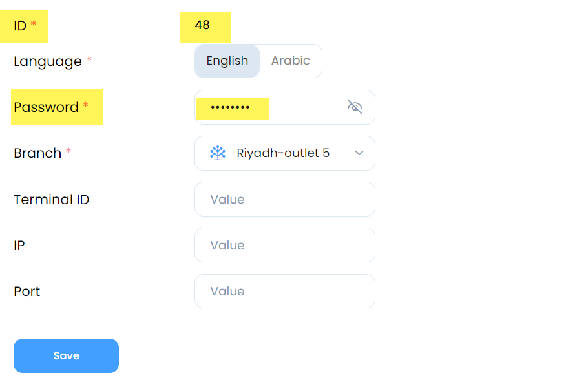The image size is (588, 382).
Task: Switch language to Arabic
Action: (x=291, y=61)
